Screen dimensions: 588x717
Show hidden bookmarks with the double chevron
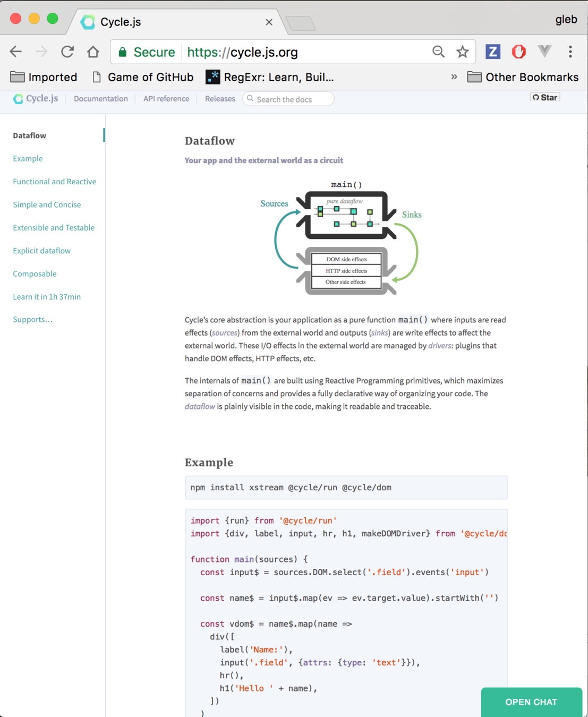pyautogui.click(x=454, y=77)
